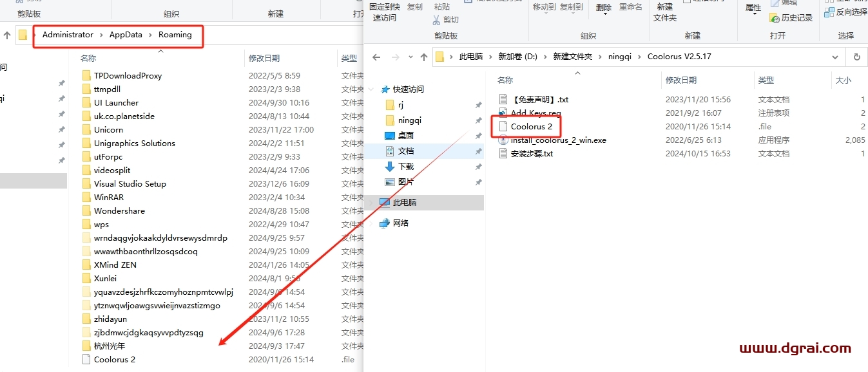Click the 快速访问 star icon
The image size is (868, 372).
[385, 89]
